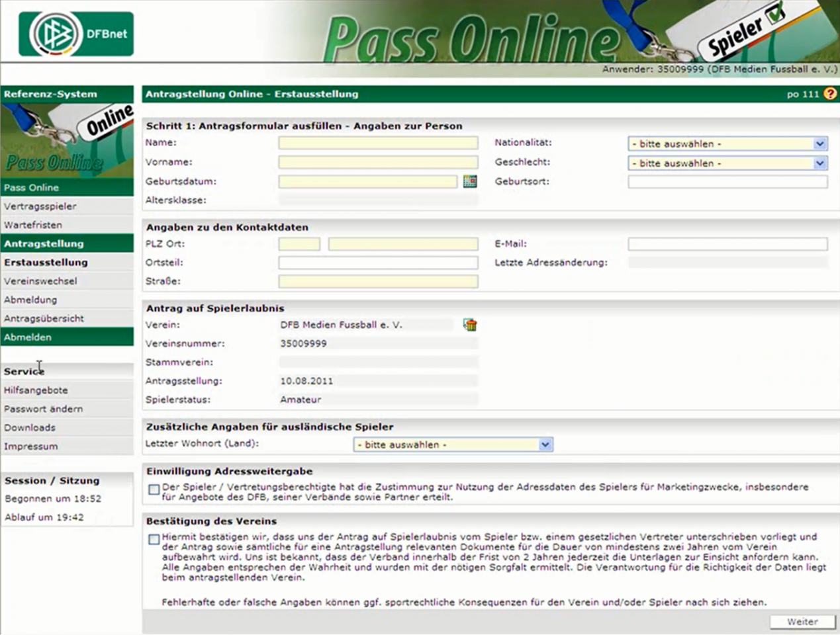Viewport: 840px width, 635px height.
Task: Open the Hilfsangebote service link
Action: pyautogui.click(x=67, y=390)
